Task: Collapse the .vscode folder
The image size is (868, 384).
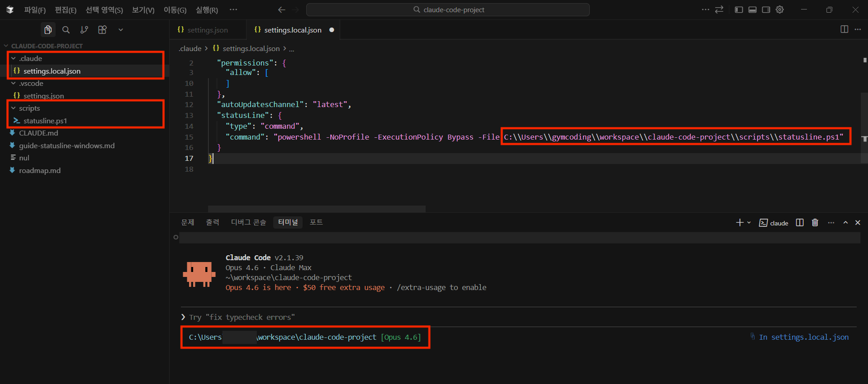Action: (14, 84)
